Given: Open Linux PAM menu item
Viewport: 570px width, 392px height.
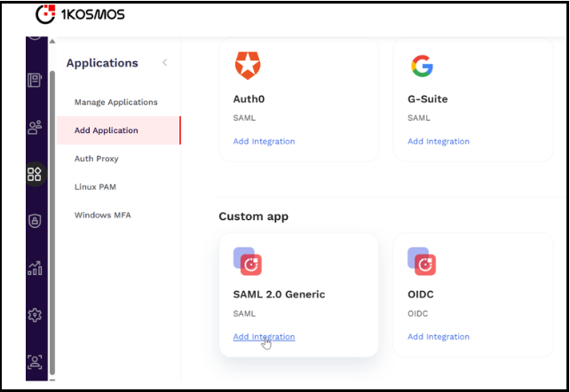Looking at the screenshot, I should pyautogui.click(x=95, y=187).
